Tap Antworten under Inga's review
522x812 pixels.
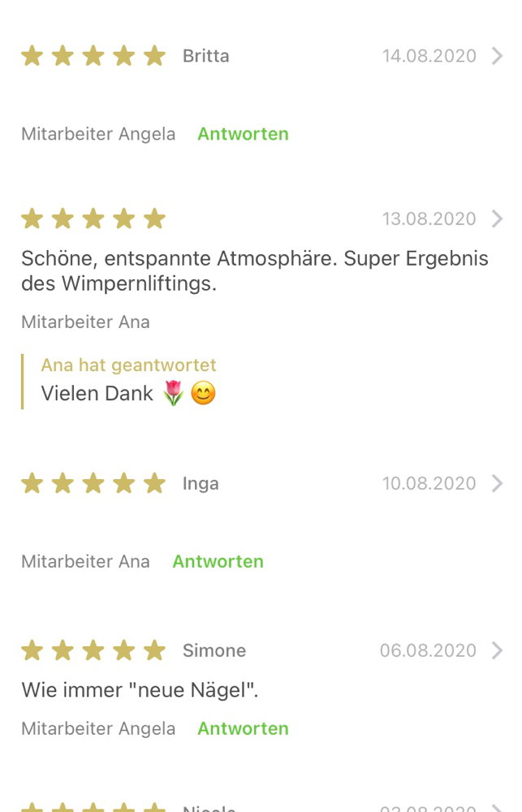[x=218, y=561]
